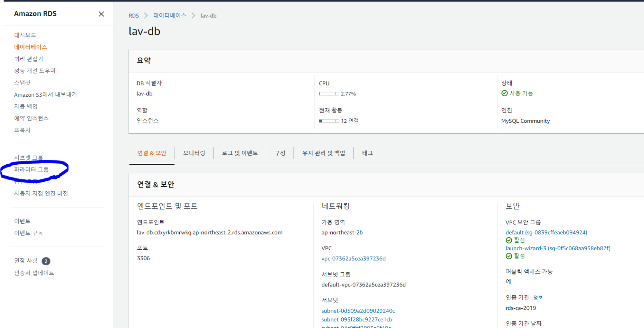Screen dimensions: 644x328
Task: Switch to the 구성 tab
Action: coord(280,153)
